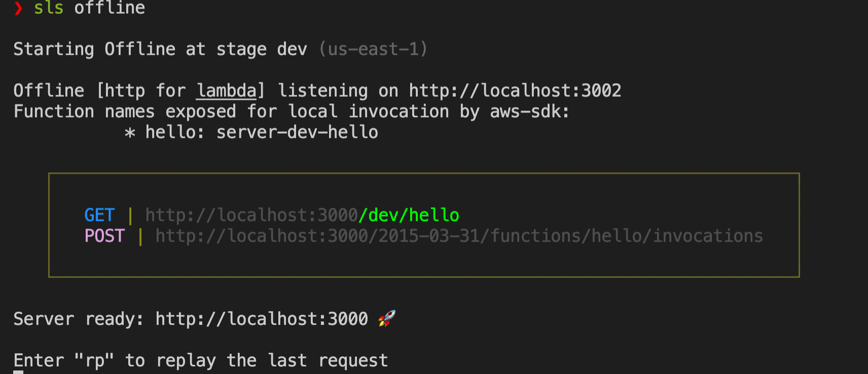Click the rocket emoji after Server ready
The height and width of the screenshot is (374, 868).
tap(387, 319)
